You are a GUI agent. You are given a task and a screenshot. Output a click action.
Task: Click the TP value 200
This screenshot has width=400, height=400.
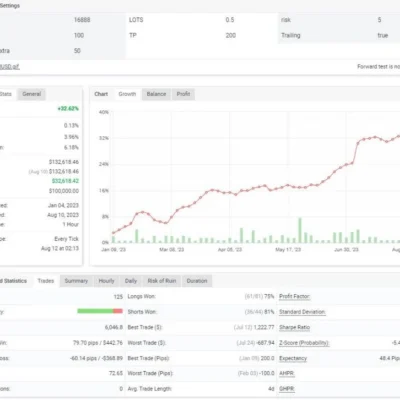(231, 35)
